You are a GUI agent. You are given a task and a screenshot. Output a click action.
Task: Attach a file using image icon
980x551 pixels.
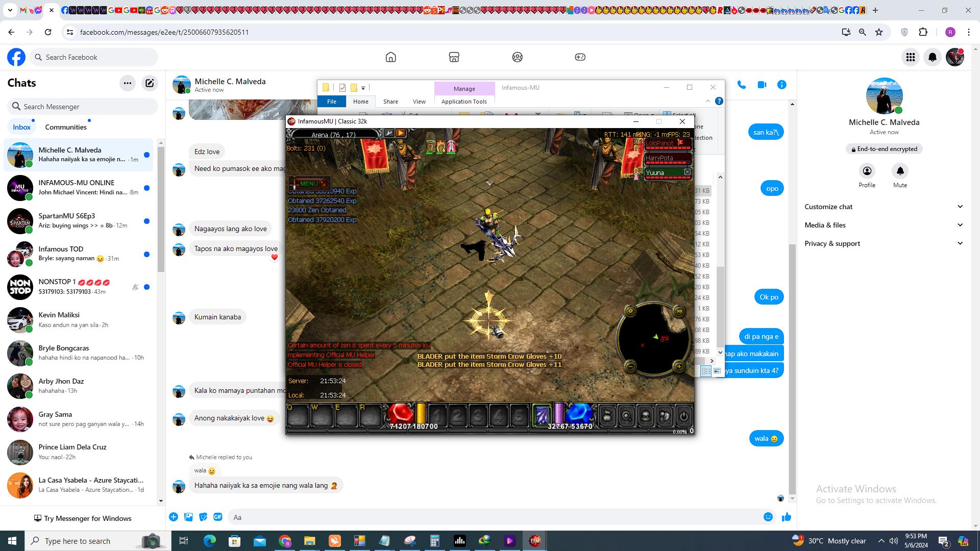tap(188, 517)
